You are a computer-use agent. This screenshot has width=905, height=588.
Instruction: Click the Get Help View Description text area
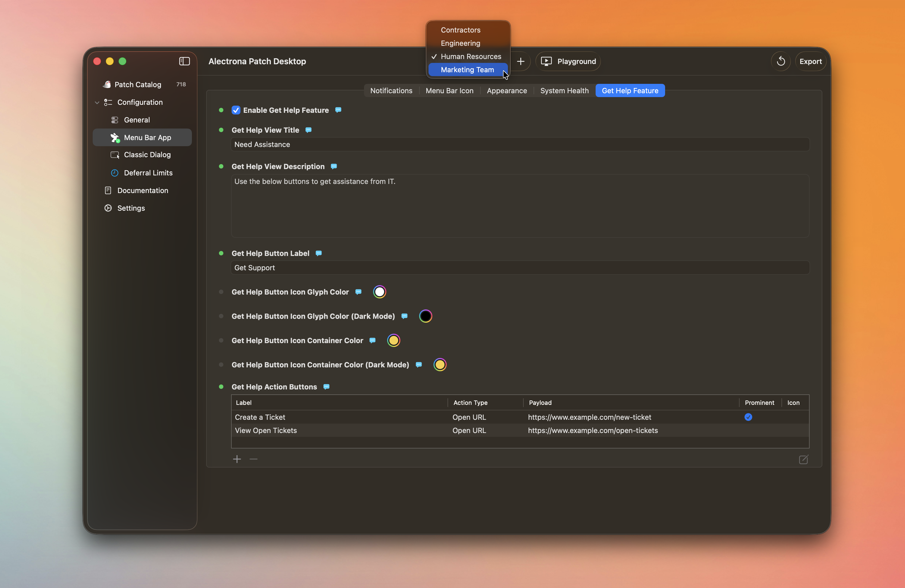(520, 206)
